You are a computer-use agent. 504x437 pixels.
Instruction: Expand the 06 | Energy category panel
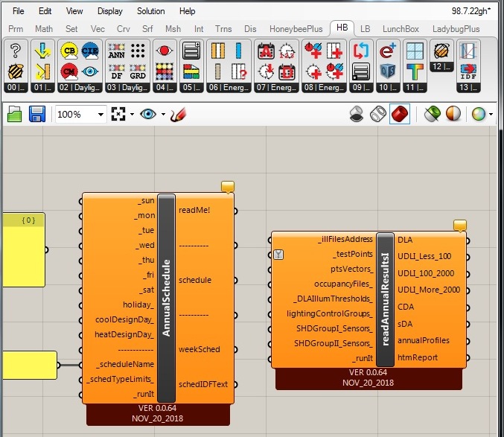[229, 87]
